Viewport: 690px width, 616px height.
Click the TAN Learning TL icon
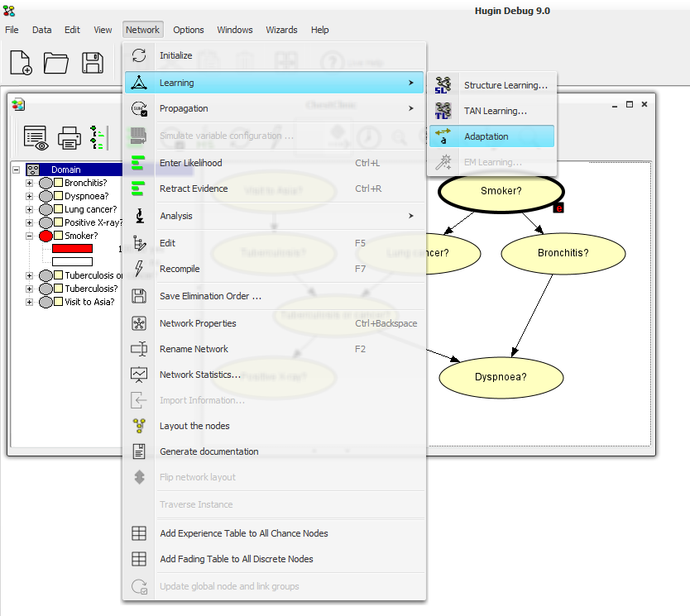coord(443,111)
